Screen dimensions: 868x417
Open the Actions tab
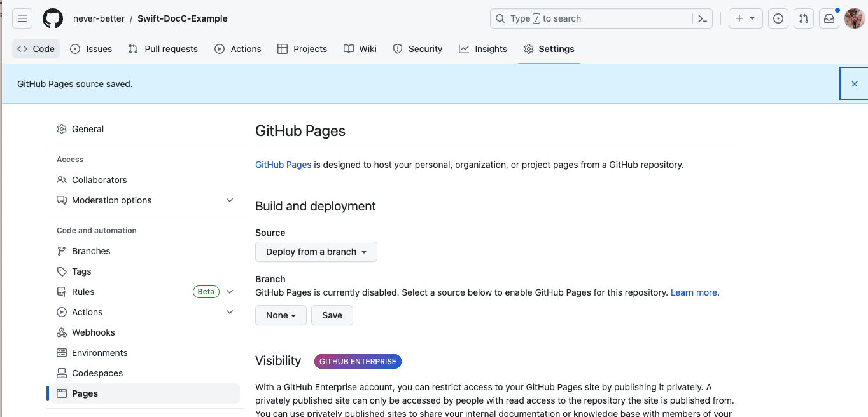coord(238,49)
